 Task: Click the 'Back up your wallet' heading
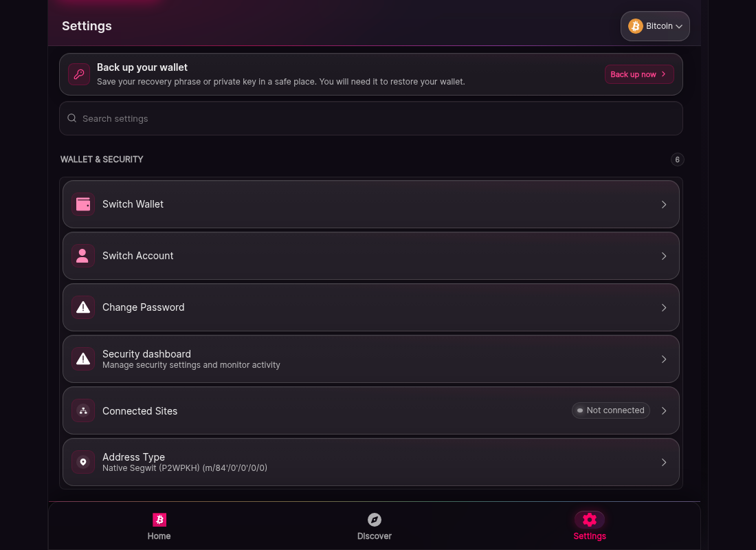pyautogui.click(x=142, y=67)
